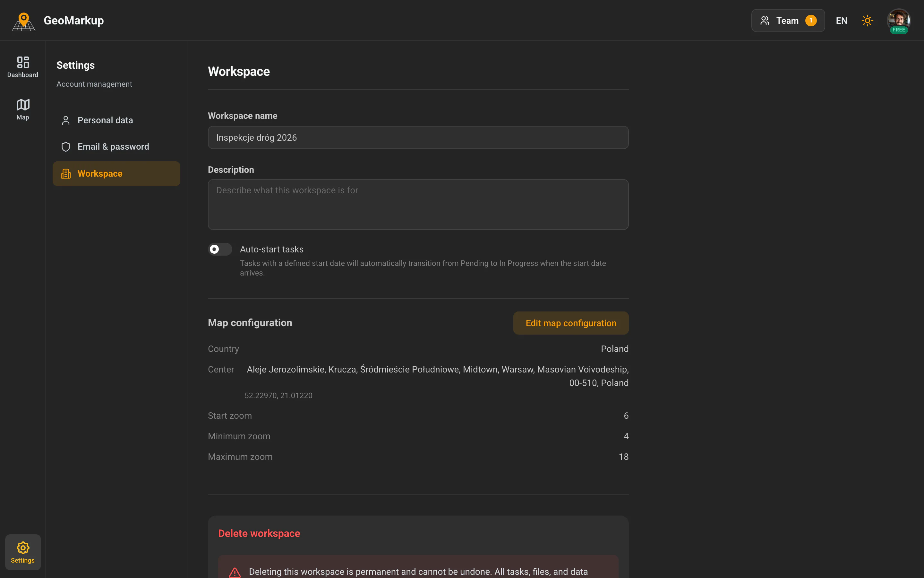Image resolution: width=924 pixels, height=578 pixels.
Task: Open the EN language selector
Action: 842,21
